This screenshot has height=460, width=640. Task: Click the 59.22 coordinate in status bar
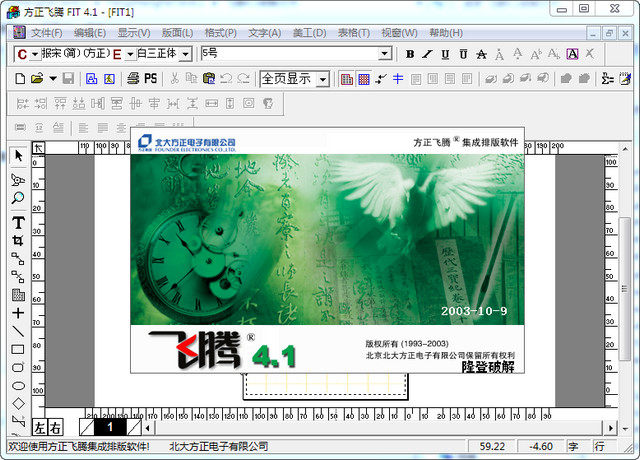492,446
